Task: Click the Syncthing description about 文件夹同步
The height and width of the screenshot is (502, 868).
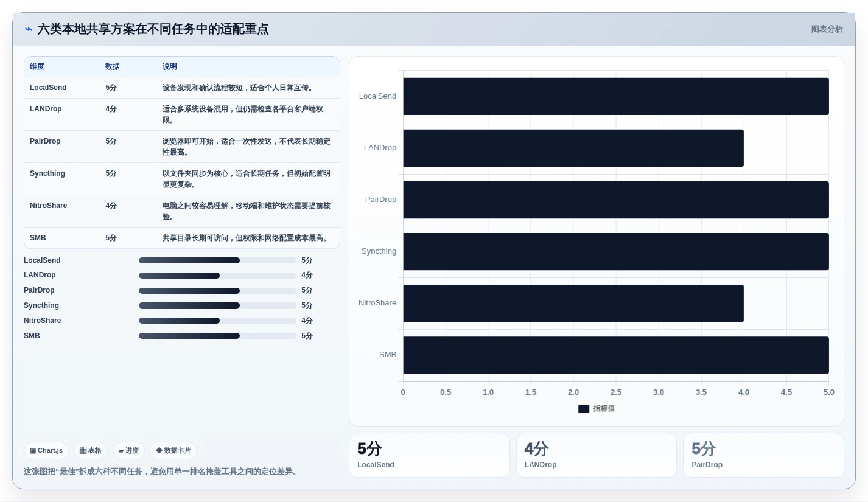Action: point(247,179)
